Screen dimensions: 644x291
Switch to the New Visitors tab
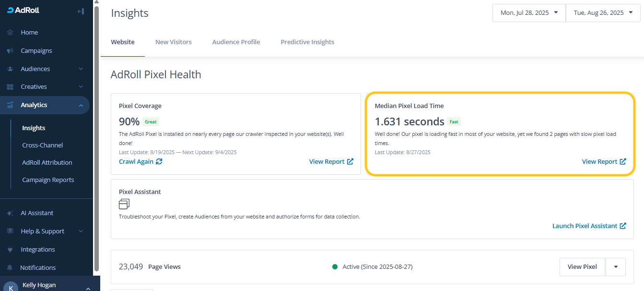click(x=173, y=42)
